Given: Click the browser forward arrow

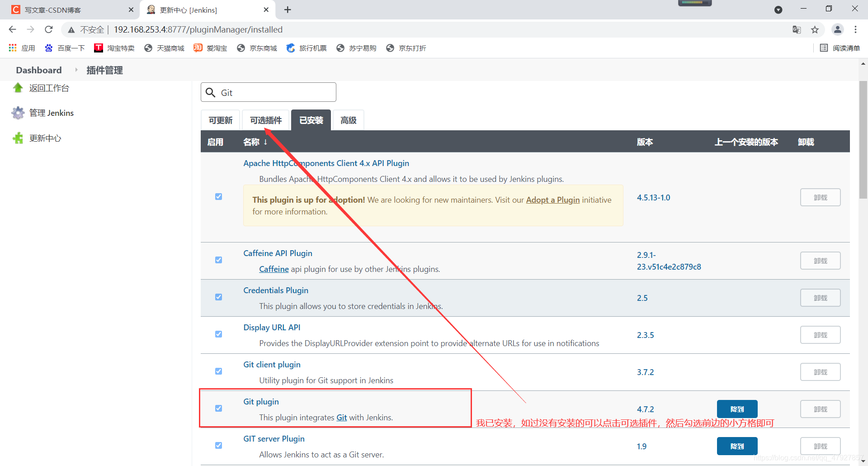Looking at the screenshot, I should pyautogui.click(x=30, y=29).
